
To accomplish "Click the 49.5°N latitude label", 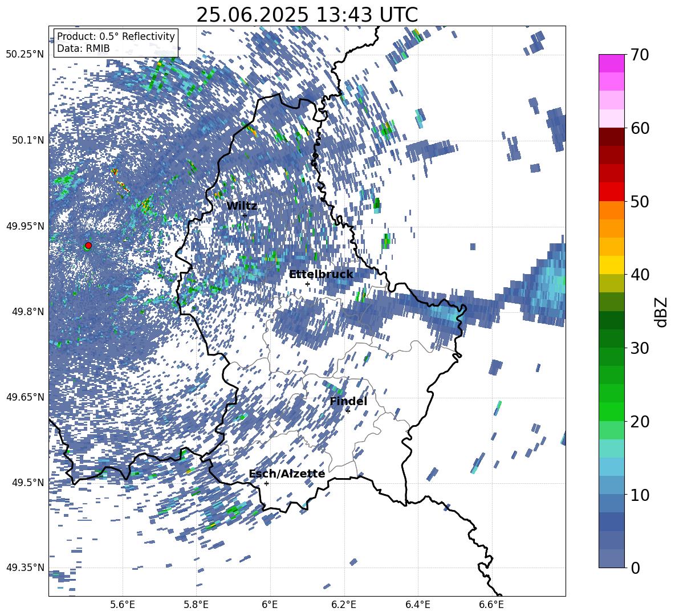I will pyautogui.click(x=27, y=482).
